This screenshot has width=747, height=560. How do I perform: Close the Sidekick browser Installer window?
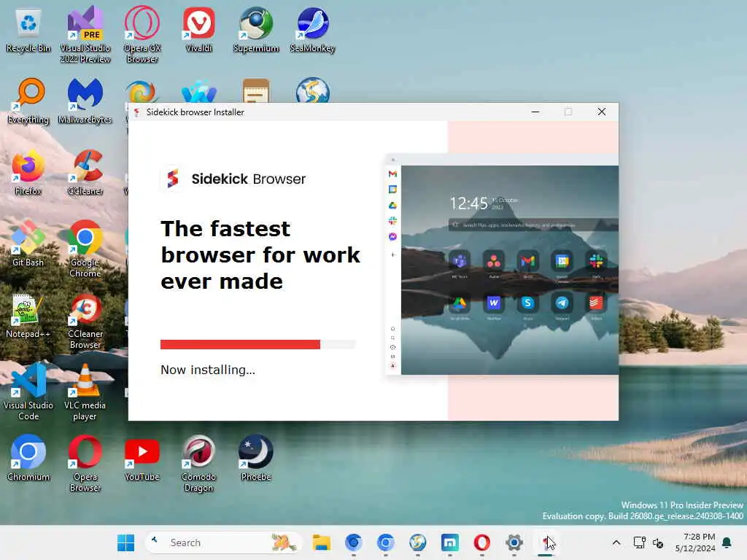tap(602, 112)
